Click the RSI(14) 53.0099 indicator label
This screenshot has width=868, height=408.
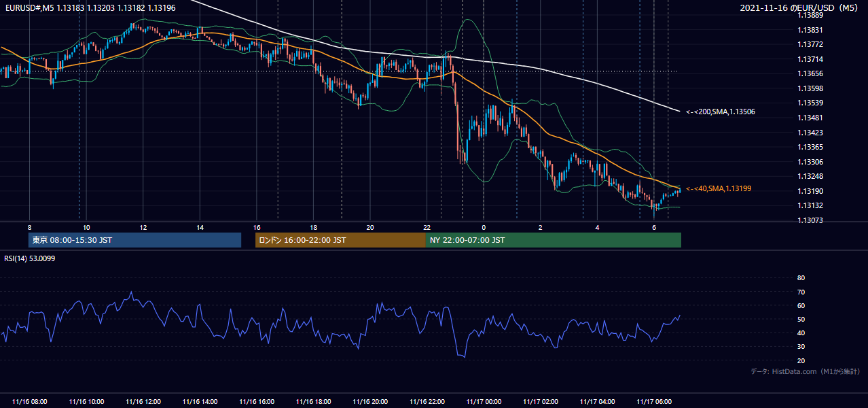(29, 258)
